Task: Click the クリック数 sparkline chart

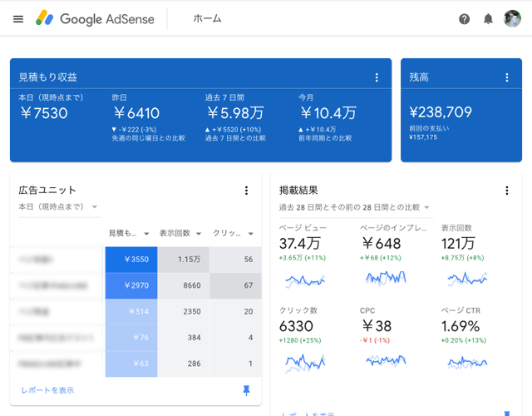Action: pos(305,363)
